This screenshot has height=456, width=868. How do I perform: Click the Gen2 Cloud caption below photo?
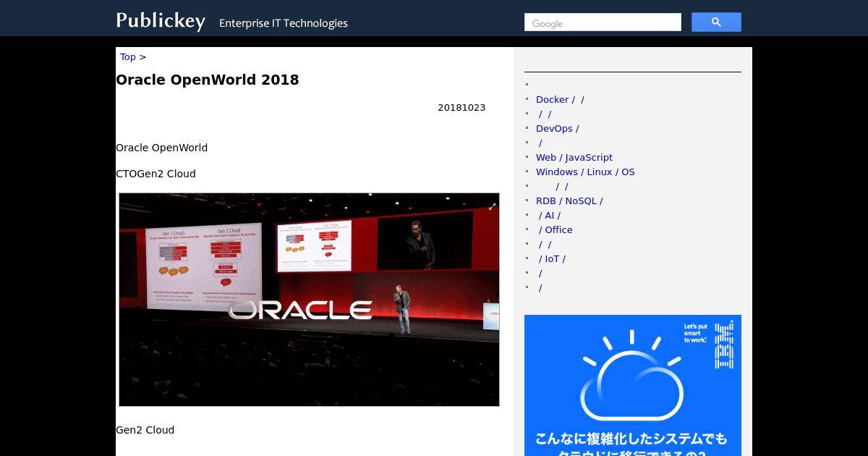coord(145,430)
